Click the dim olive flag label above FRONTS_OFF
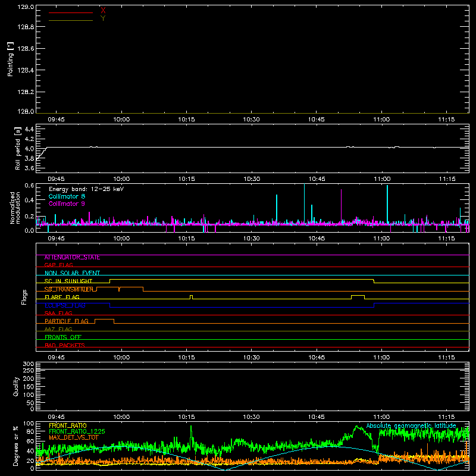Screen dimensions: 476x476 click(x=58, y=330)
